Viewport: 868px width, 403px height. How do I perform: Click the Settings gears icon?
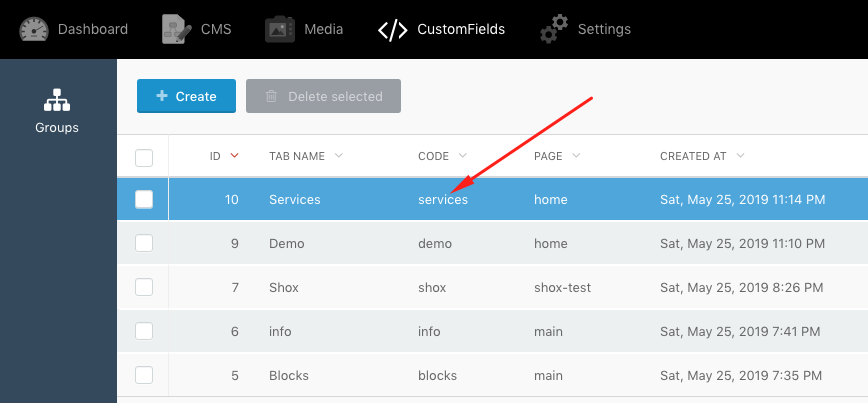click(x=554, y=29)
